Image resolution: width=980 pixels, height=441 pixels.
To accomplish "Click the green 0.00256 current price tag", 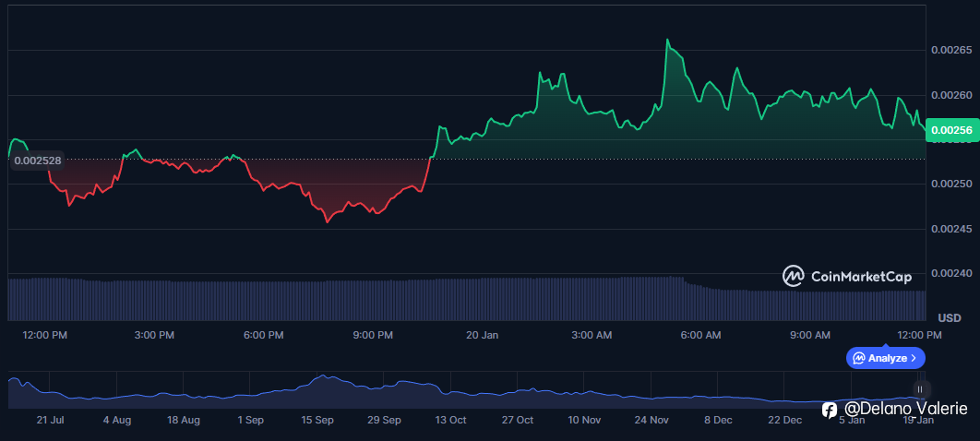I will (x=950, y=131).
